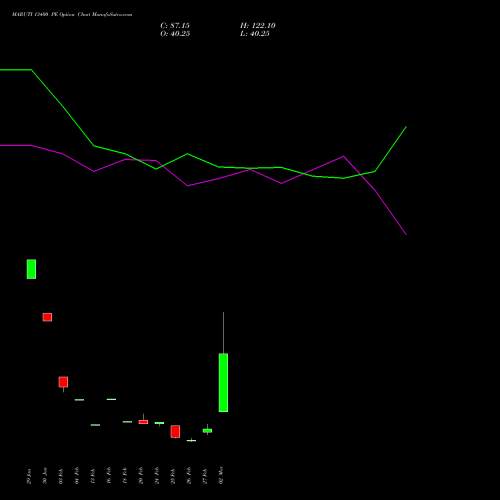Click the close value C: 87.15

(x=175, y=26)
